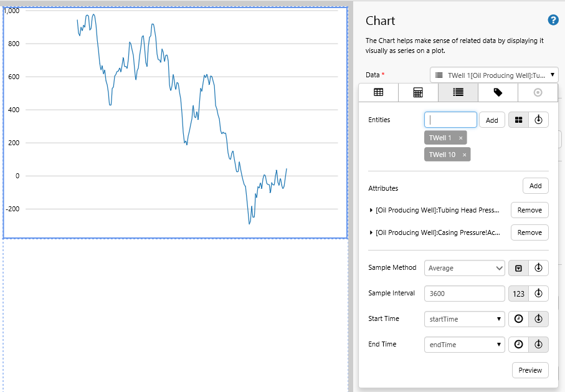
Task: Toggle Entities grid selection mode
Action: pos(518,120)
